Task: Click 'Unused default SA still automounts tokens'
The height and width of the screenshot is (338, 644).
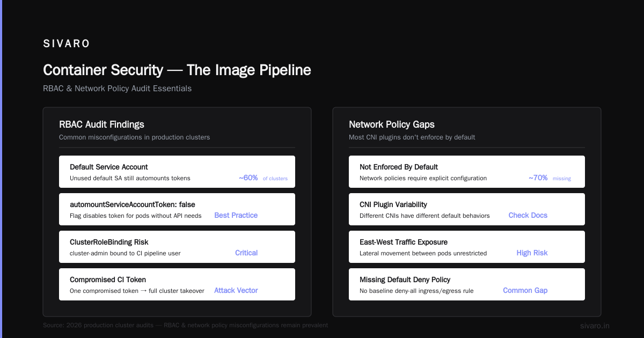Action: [130, 178]
